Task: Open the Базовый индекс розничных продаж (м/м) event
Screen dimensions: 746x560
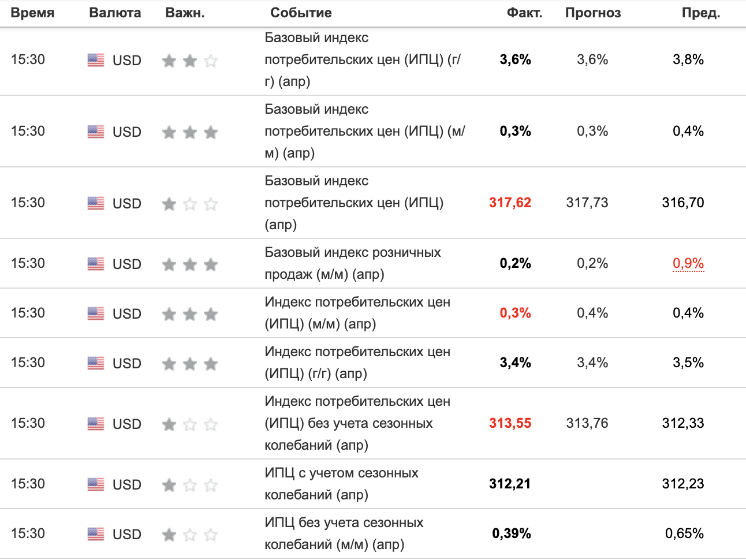Action: [352, 263]
